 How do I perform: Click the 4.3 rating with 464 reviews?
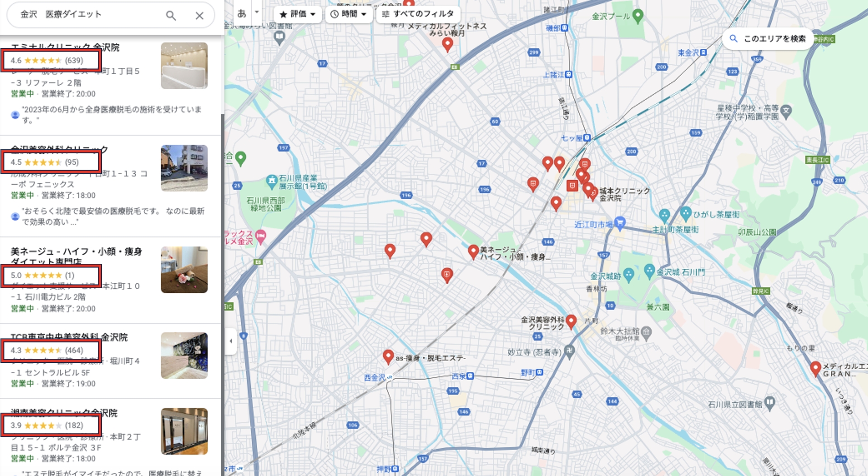coord(47,350)
